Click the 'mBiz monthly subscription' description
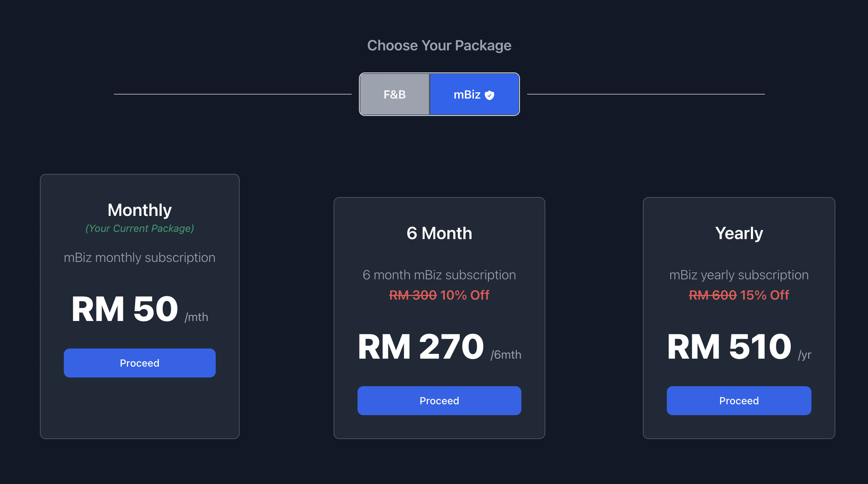868x484 pixels. tap(140, 258)
